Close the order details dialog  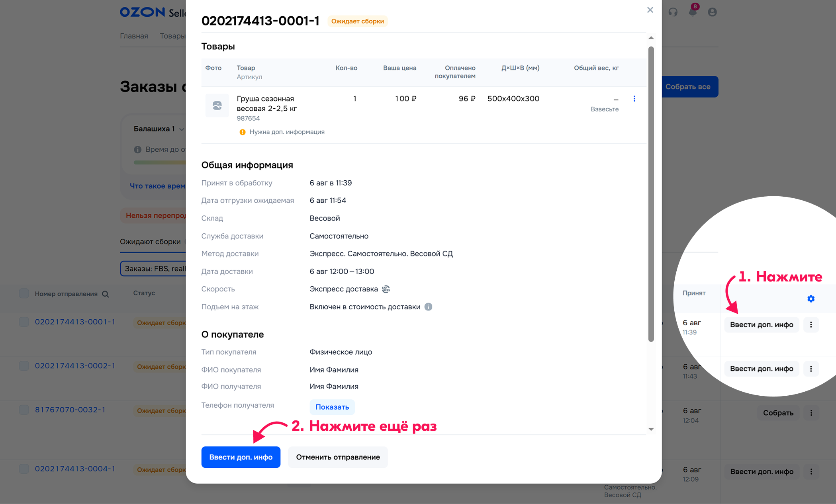point(650,10)
